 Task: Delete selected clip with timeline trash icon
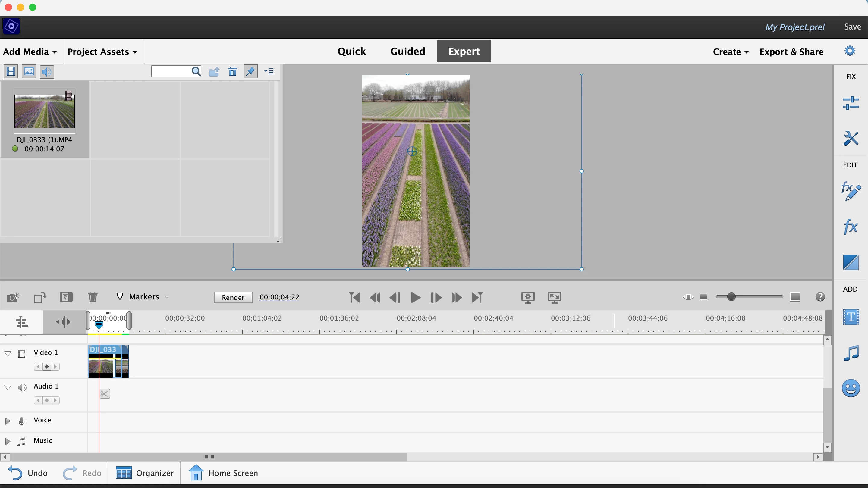tap(93, 297)
